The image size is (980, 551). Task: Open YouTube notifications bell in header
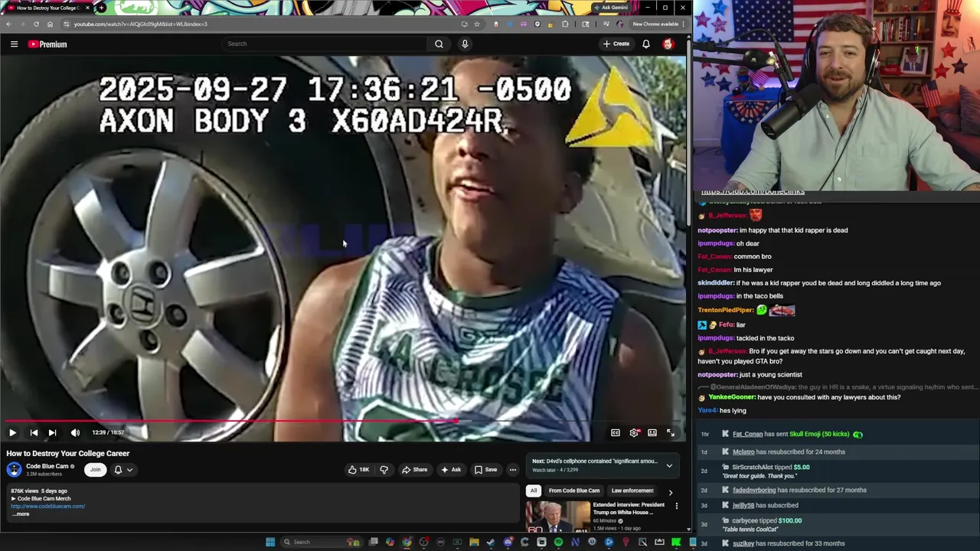[x=646, y=44]
